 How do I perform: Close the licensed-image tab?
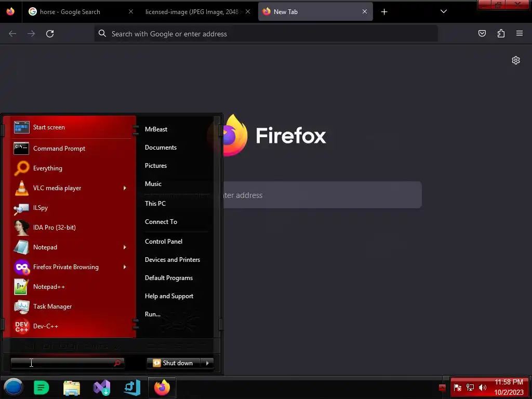pyautogui.click(x=248, y=12)
